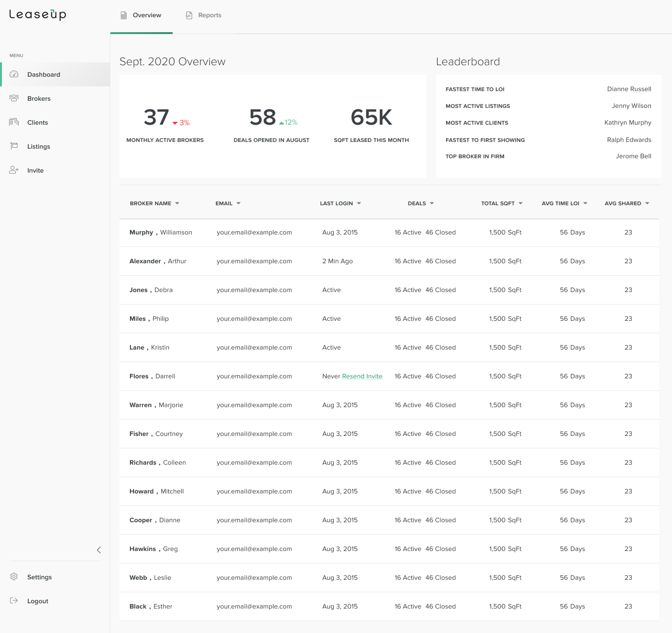Open Brokers from the menu
The width and height of the screenshot is (672, 633).
(x=55, y=98)
